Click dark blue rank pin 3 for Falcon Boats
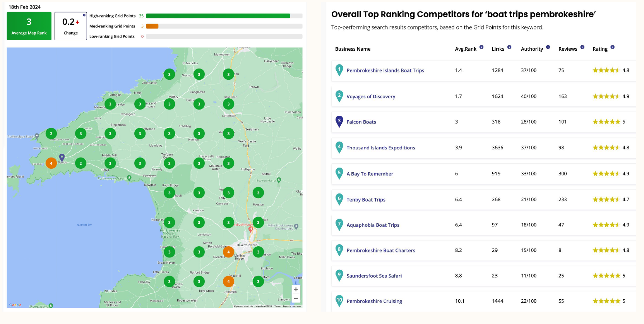This screenshot has width=644, height=324. coord(339,122)
